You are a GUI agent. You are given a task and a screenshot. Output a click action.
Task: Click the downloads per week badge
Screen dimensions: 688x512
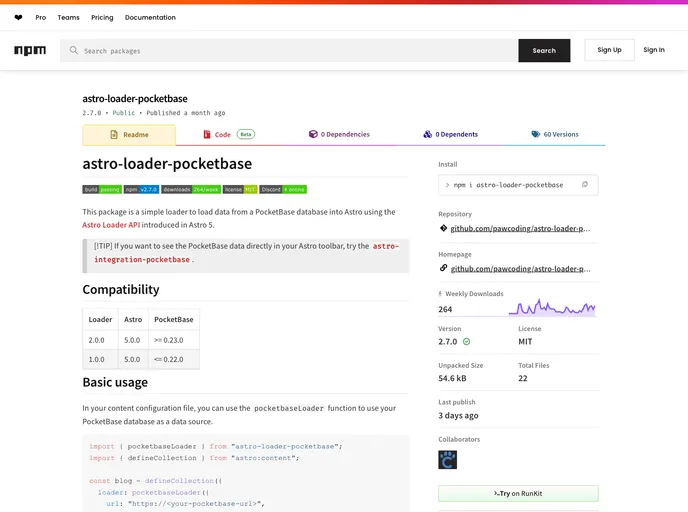pos(191,190)
